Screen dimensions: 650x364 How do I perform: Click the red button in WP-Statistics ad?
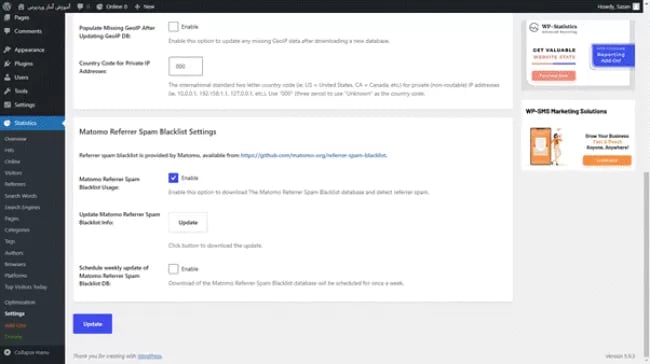pos(554,76)
